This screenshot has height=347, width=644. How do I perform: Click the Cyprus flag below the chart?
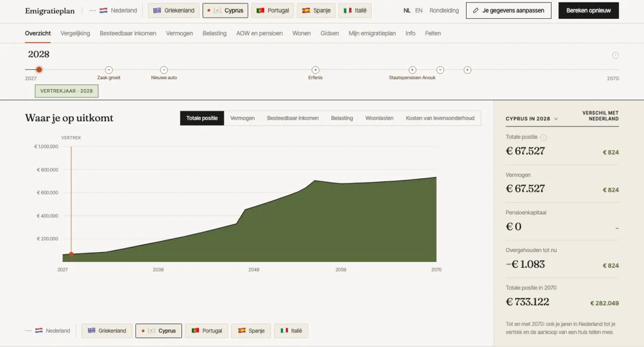(x=152, y=331)
